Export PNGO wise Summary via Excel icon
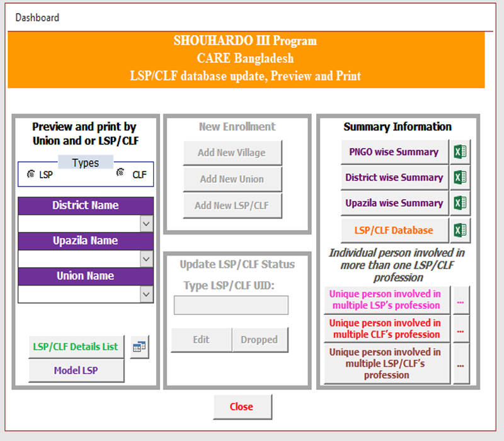Viewport: 504px width, 441px height. [x=460, y=152]
